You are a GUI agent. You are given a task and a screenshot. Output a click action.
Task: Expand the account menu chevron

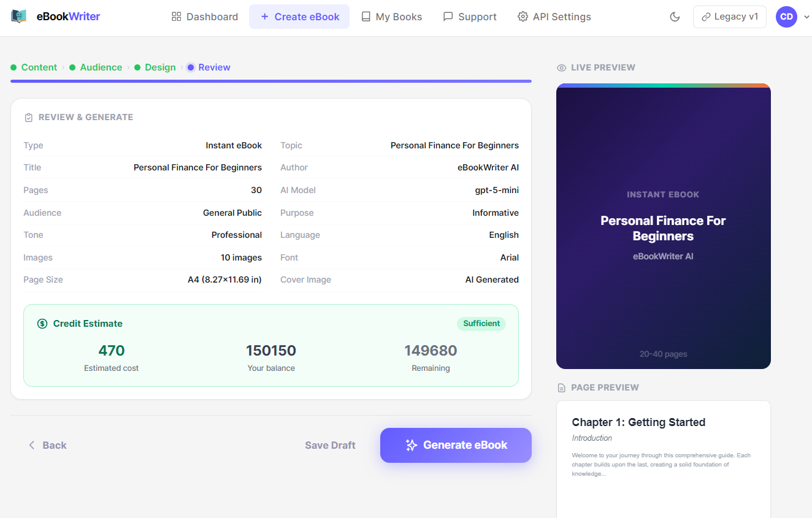(806, 17)
